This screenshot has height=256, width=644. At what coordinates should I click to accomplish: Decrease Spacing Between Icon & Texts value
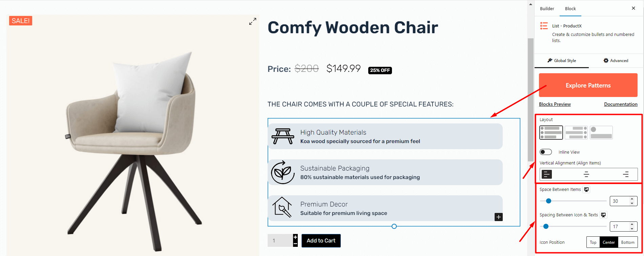[632, 229]
